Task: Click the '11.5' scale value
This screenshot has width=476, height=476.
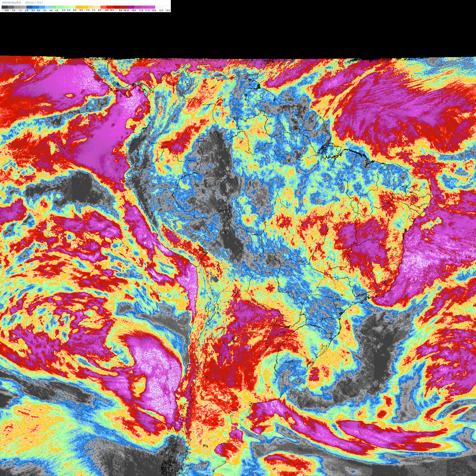Action: coord(147,10)
